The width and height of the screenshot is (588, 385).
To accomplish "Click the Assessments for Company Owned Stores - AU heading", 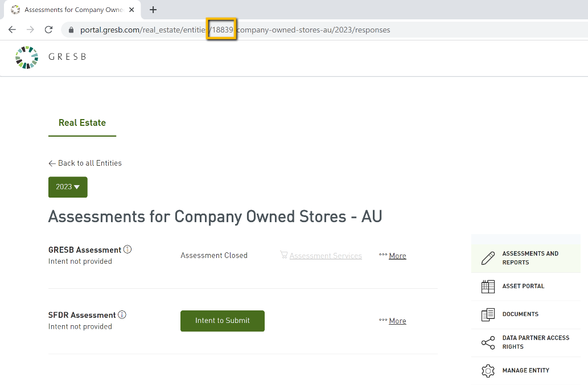I will click(215, 216).
